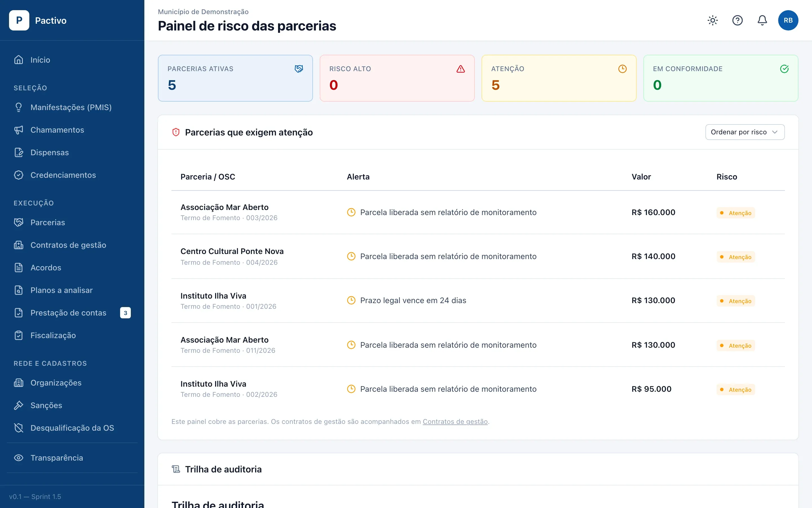Click the R$ 95.000 value
The height and width of the screenshot is (508, 812).
click(651, 389)
